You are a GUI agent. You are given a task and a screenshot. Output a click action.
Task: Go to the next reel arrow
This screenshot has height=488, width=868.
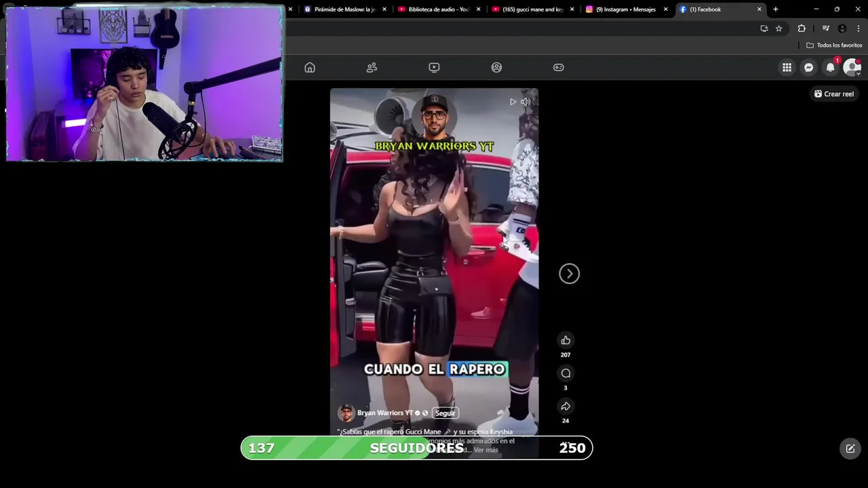click(569, 274)
